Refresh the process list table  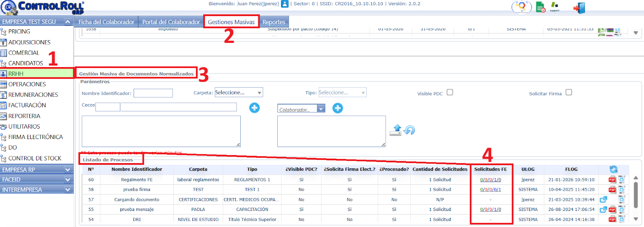(x=613, y=169)
